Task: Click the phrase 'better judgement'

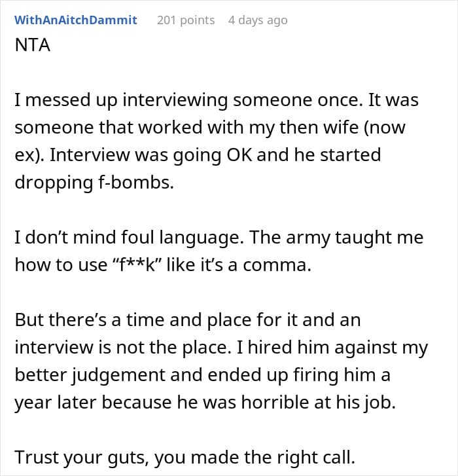Action: coord(90,375)
